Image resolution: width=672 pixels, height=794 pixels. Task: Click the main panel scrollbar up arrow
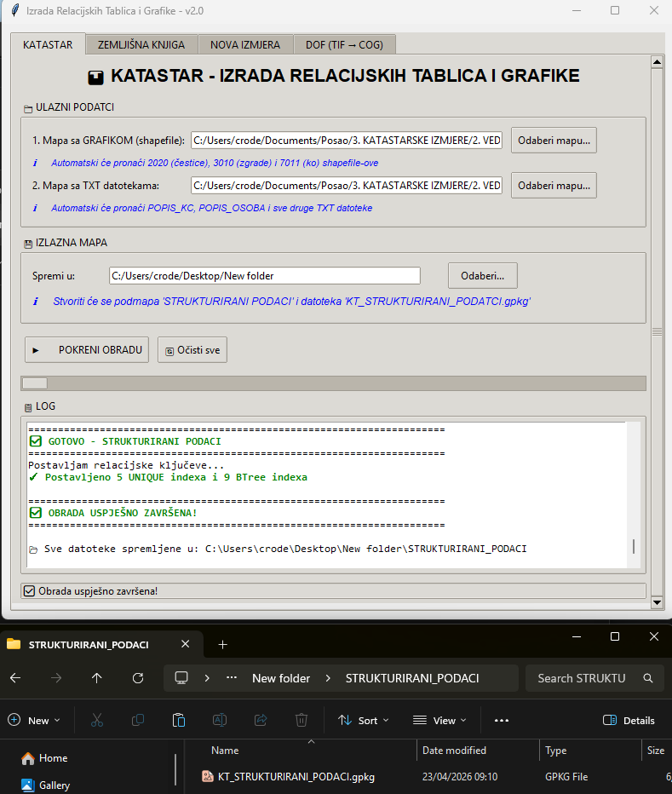[657, 62]
